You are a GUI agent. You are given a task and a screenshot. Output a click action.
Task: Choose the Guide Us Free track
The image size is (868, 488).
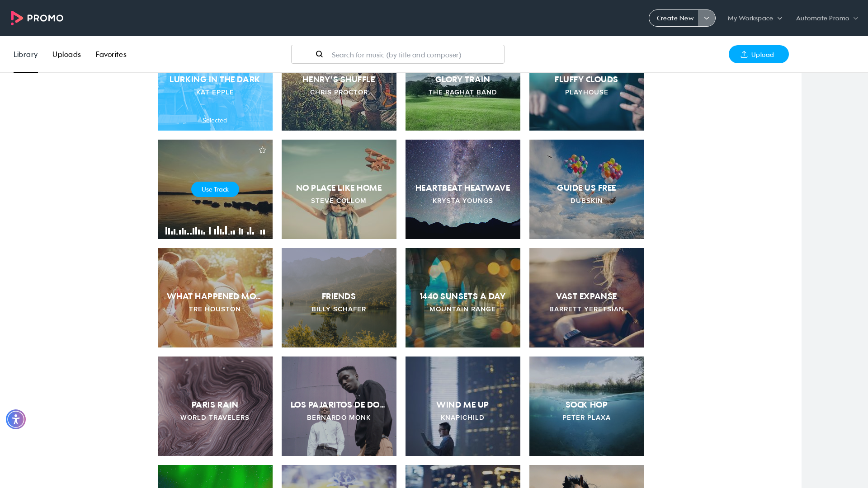587,189
